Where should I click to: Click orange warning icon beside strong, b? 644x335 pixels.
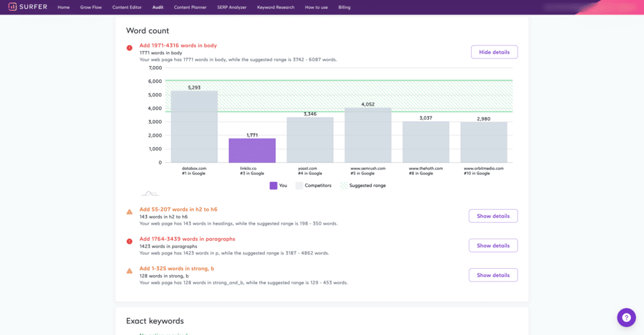click(130, 271)
